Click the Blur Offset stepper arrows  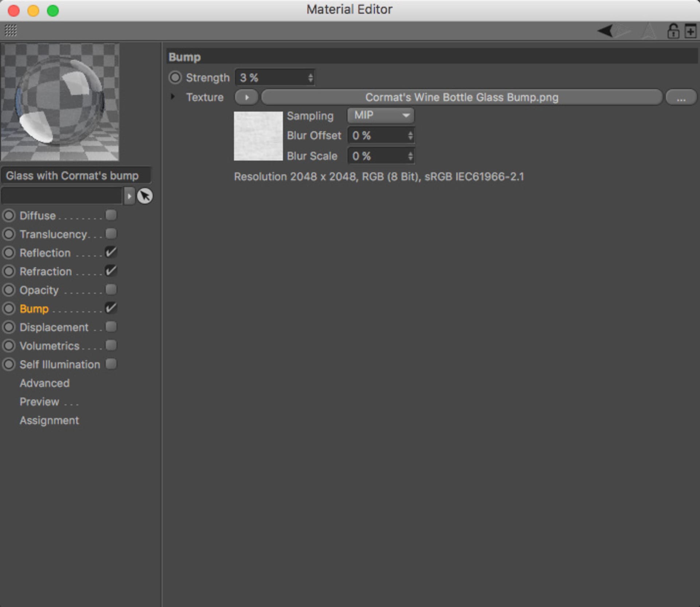410,136
